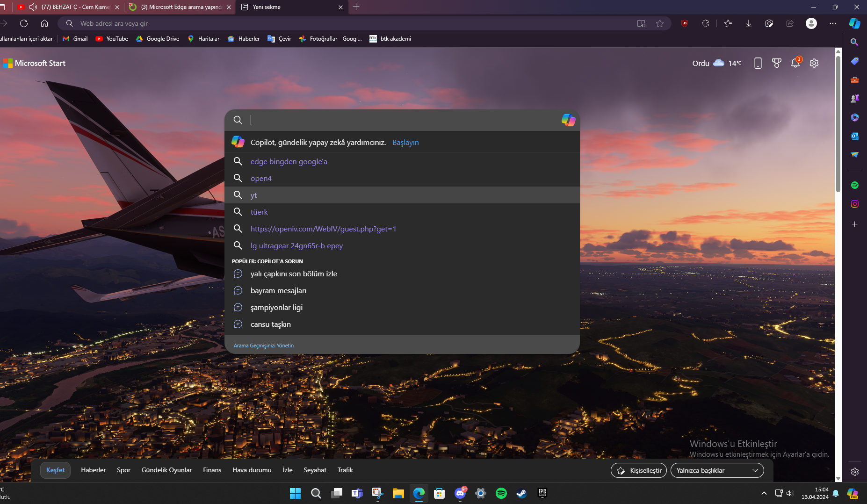Open the mobile phone icon on Start page

(758, 63)
